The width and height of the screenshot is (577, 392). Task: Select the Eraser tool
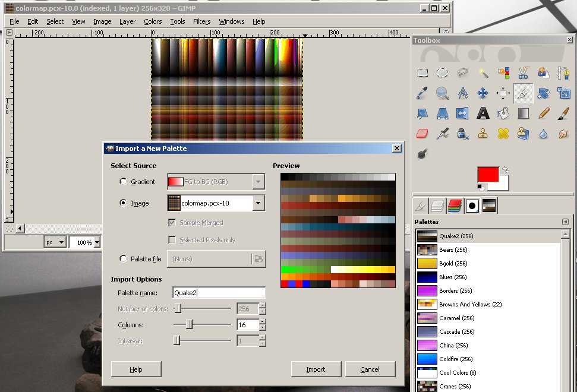[422, 134]
